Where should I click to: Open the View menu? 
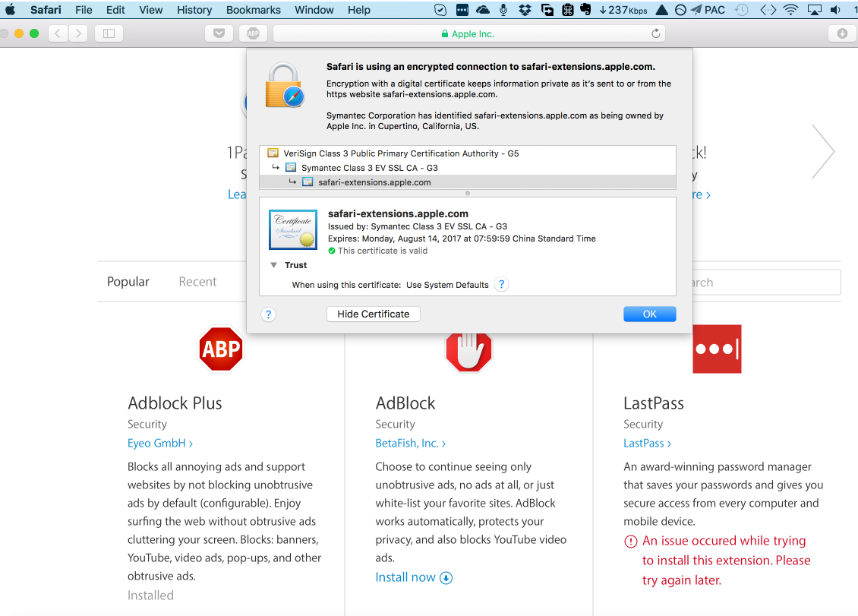tap(150, 10)
